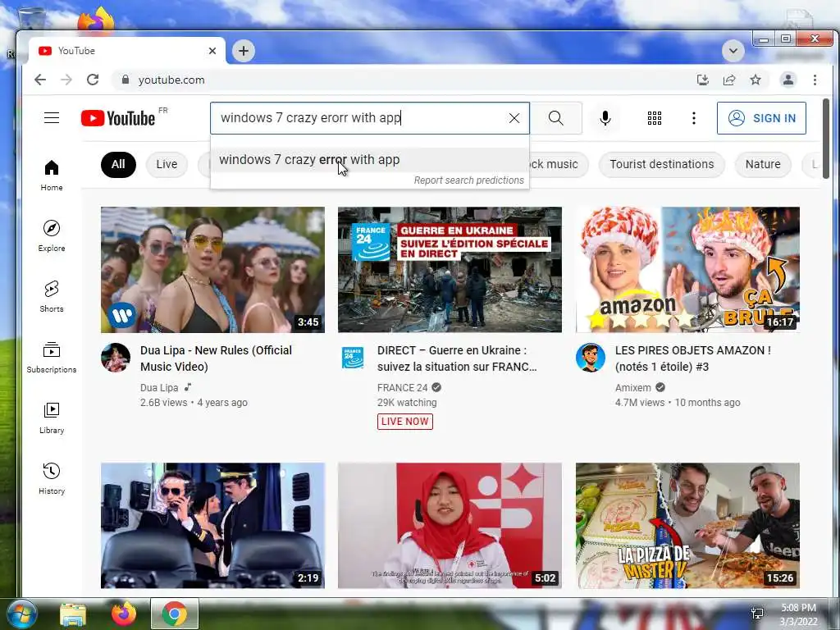The height and width of the screenshot is (630, 840).
Task: Clear the search box with the X
Action: click(x=514, y=118)
